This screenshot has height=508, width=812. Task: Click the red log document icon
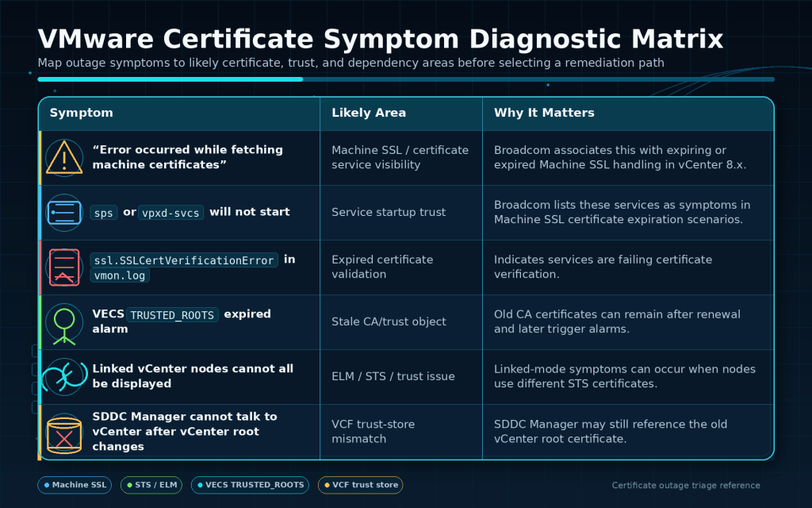coord(64,267)
